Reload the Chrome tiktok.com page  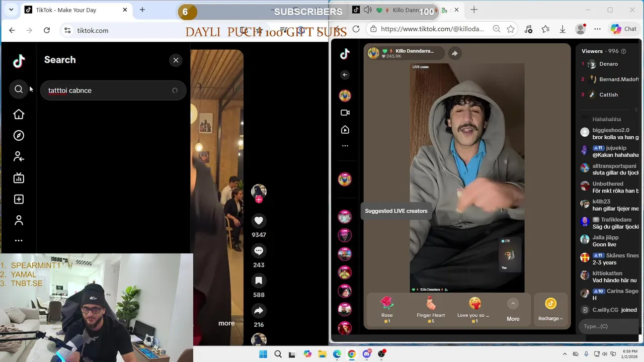click(x=47, y=31)
